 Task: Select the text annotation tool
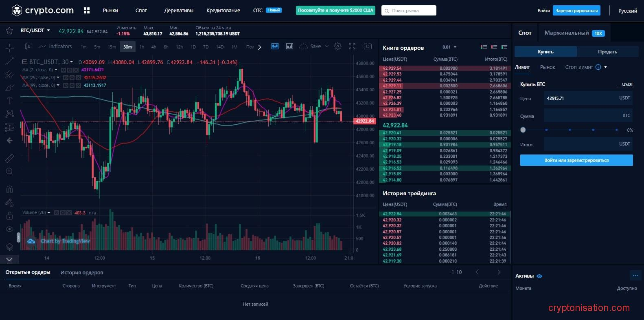pos(9,101)
